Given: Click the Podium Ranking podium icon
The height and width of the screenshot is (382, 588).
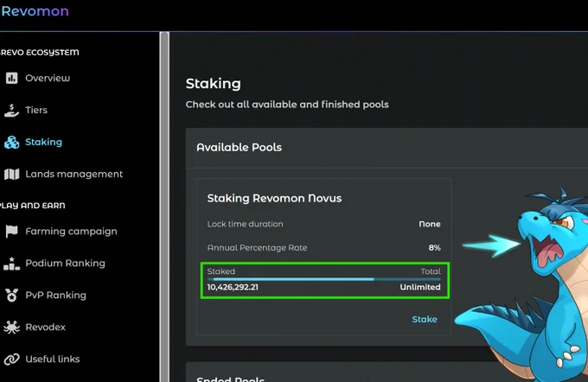Looking at the screenshot, I should coord(11,264).
